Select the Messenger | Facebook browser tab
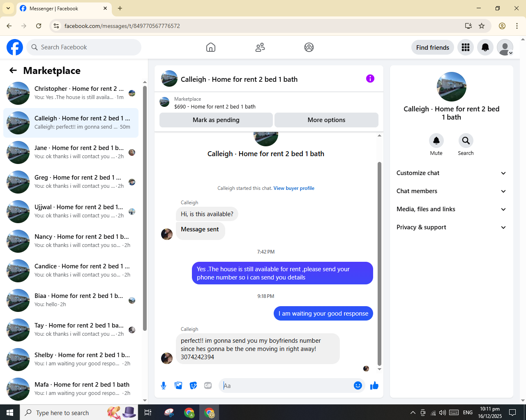The width and height of the screenshot is (526, 420). (x=64, y=8)
